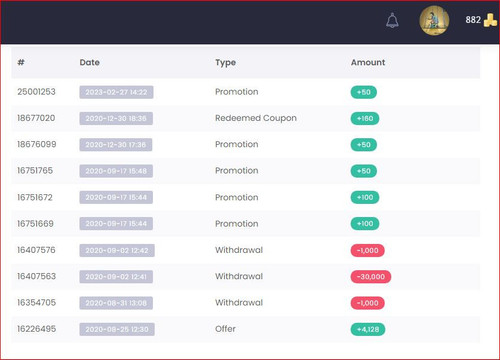
Task: Select transaction ID 16226495
Action: click(37, 329)
